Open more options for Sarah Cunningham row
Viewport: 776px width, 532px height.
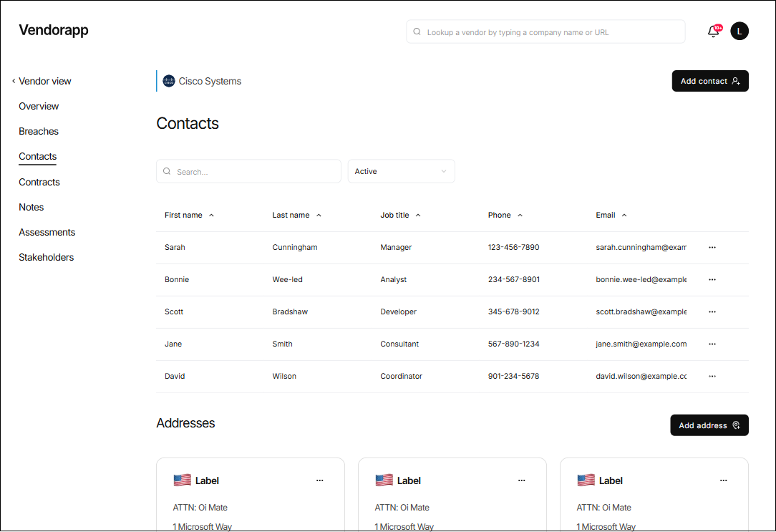[712, 248]
